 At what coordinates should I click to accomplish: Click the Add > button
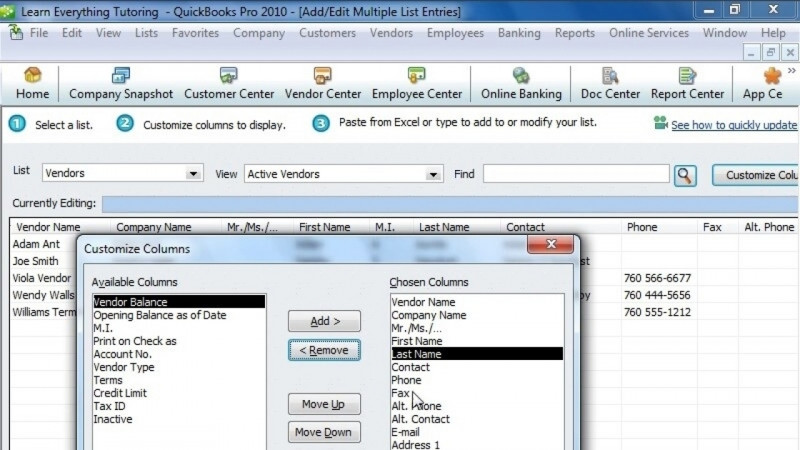324,321
